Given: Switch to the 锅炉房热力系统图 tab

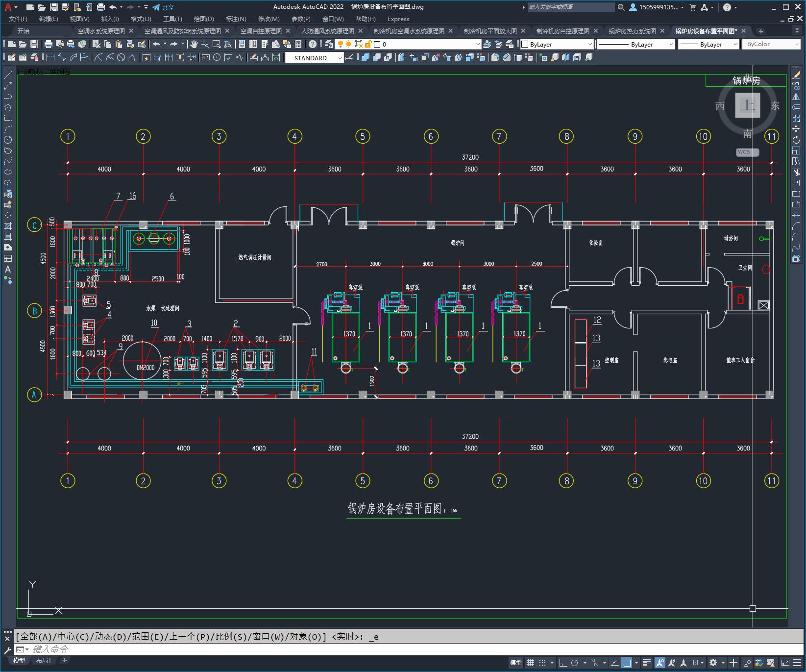Looking at the screenshot, I should click(x=632, y=31).
